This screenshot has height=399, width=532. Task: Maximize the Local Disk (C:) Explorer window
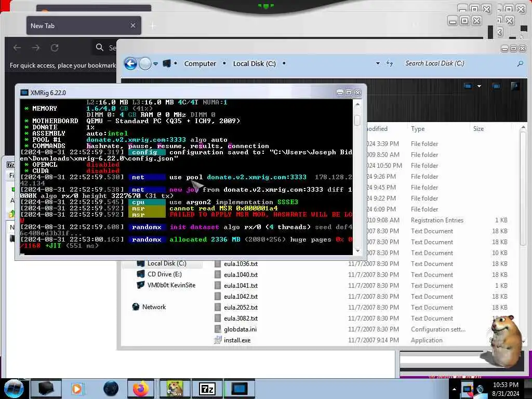[513, 48]
